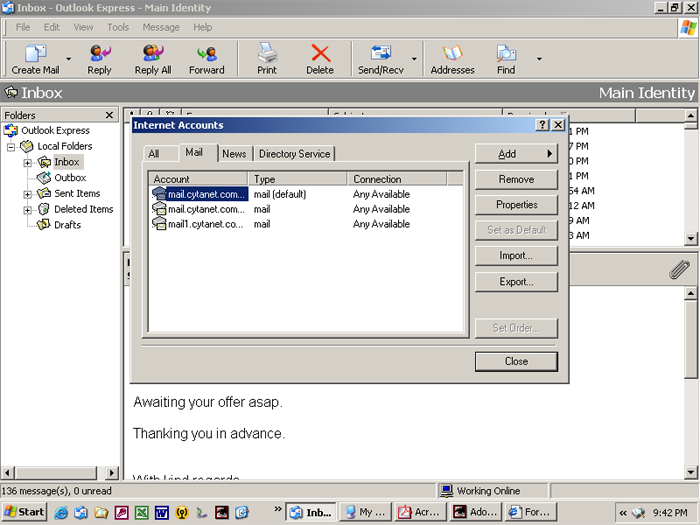
Task: Expand the Sent Items folder node
Action: [28, 195]
